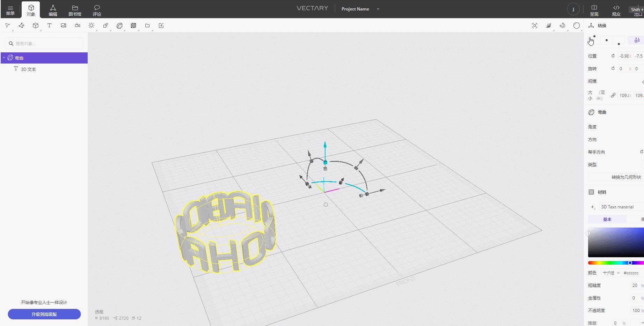Add a material with plus icon
Viewport: 644px width, 326px height.
tap(593, 207)
